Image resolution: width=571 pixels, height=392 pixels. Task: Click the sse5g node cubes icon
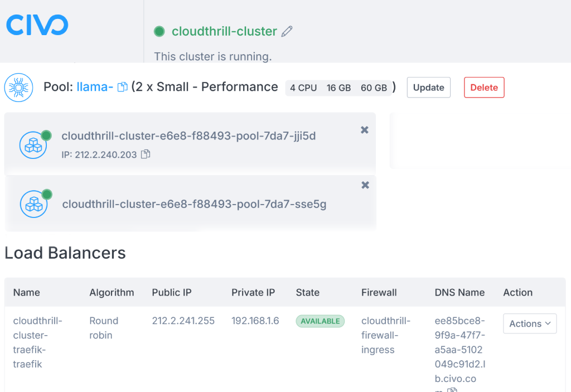(34, 204)
